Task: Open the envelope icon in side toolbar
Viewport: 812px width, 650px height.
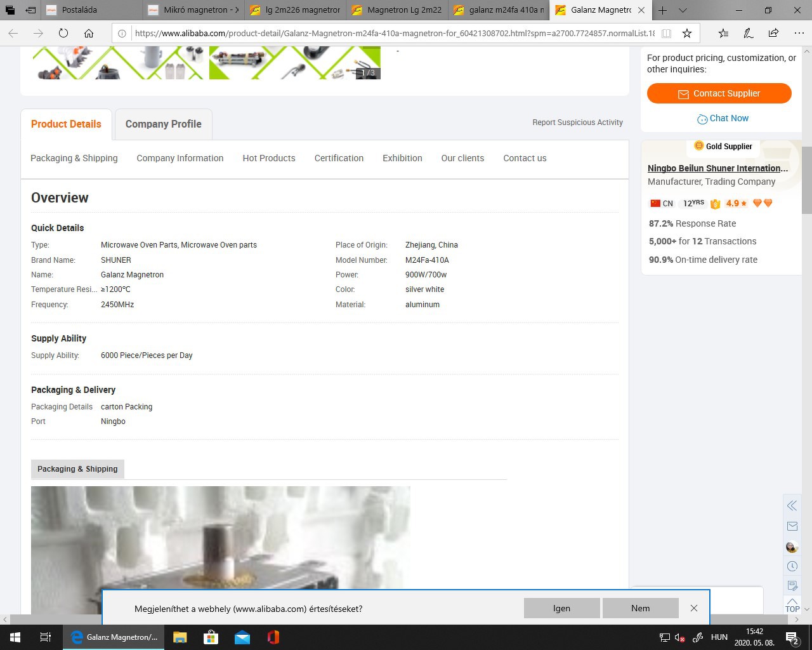Action: coord(792,526)
